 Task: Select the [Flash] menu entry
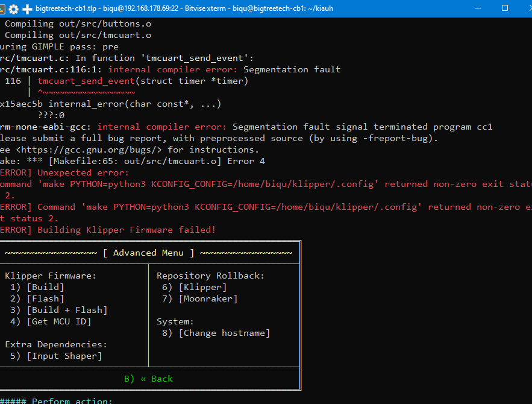click(45, 298)
